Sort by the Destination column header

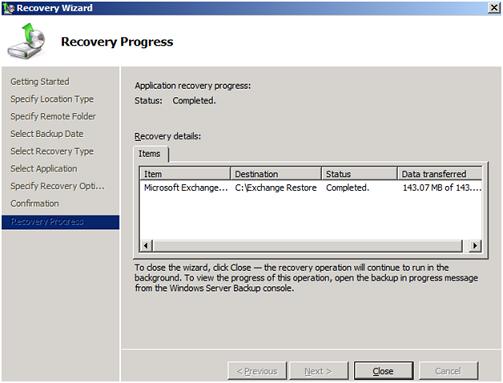[x=276, y=174]
